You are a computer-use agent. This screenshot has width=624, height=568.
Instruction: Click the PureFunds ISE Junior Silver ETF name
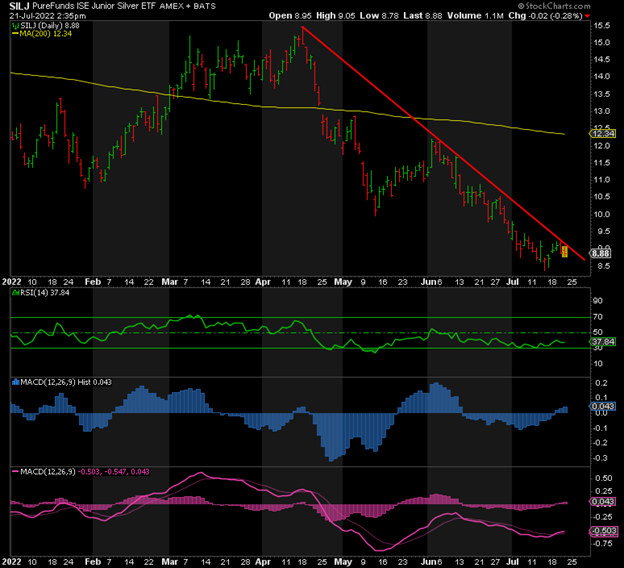(x=94, y=6)
